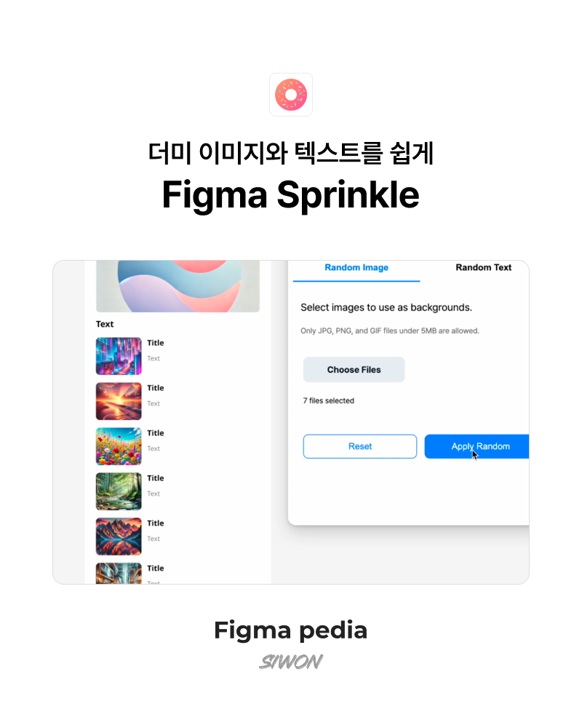Select the colorful flower field thumbnail
Viewport: 582px width, 728px height.
pyautogui.click(x=119, y=446)
